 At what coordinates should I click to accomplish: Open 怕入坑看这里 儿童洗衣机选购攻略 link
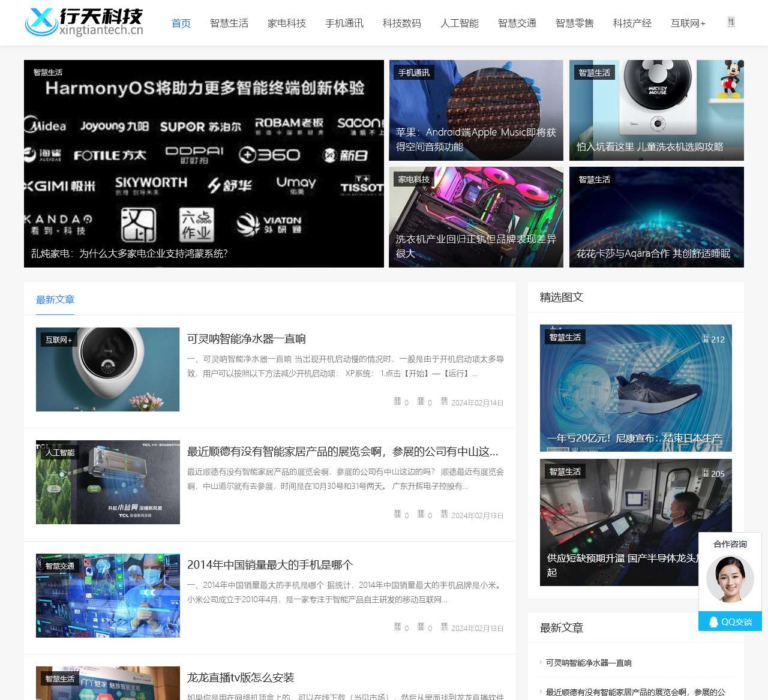pyautogui.click(x=655, y=146)
